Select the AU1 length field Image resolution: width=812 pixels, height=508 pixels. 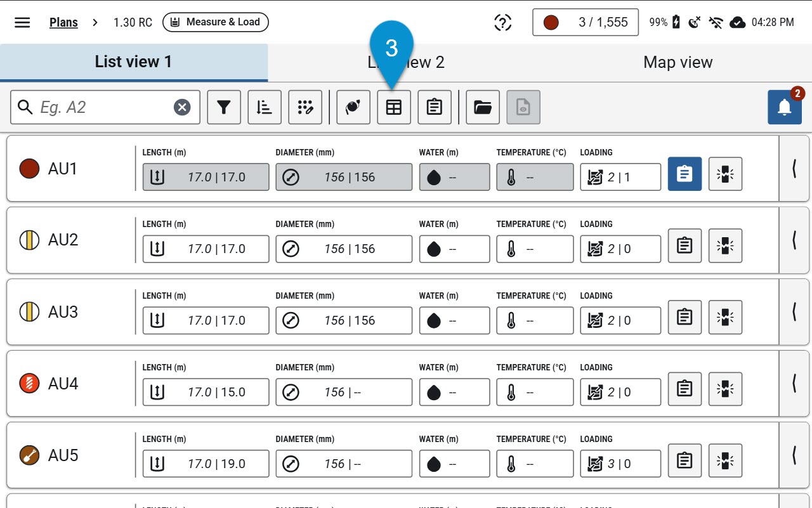coord(206,177)
